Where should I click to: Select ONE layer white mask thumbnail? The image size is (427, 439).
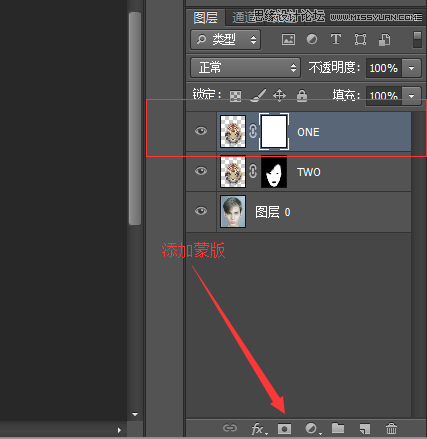click(x=274, y=131)
